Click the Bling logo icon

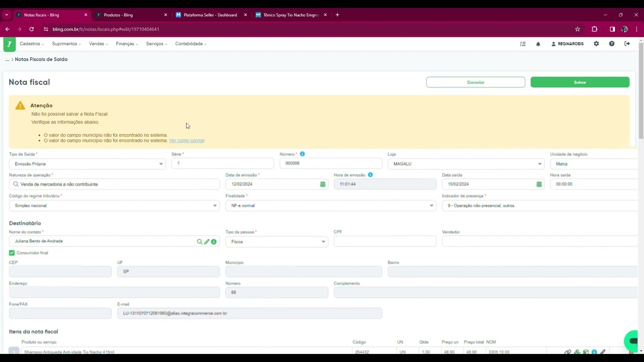pos(9,44)
